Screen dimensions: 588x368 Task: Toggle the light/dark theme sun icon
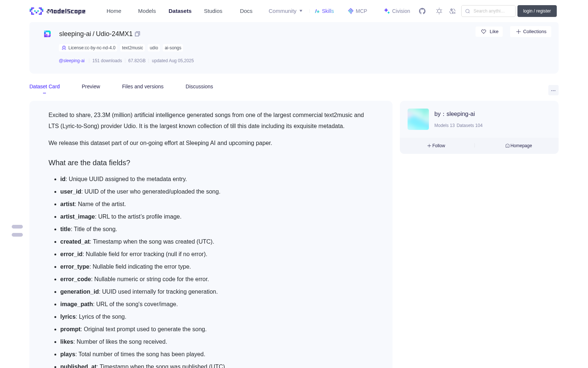(439, 11)
